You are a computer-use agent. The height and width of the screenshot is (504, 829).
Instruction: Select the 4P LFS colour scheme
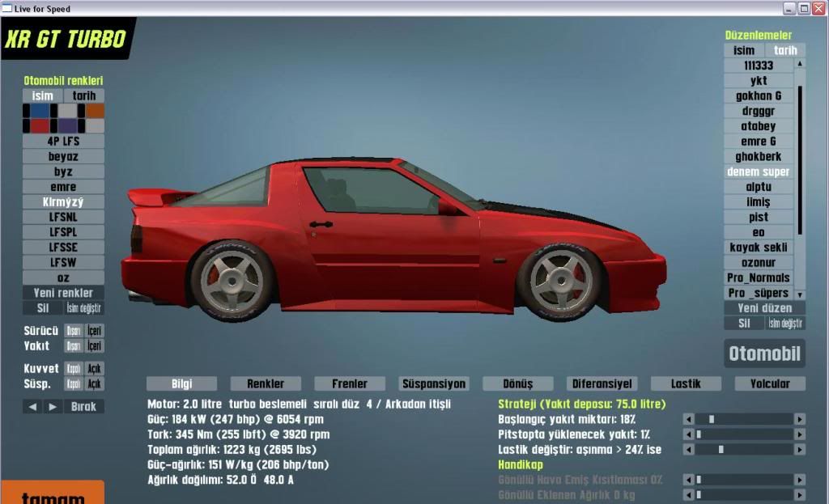click(63, 141)
